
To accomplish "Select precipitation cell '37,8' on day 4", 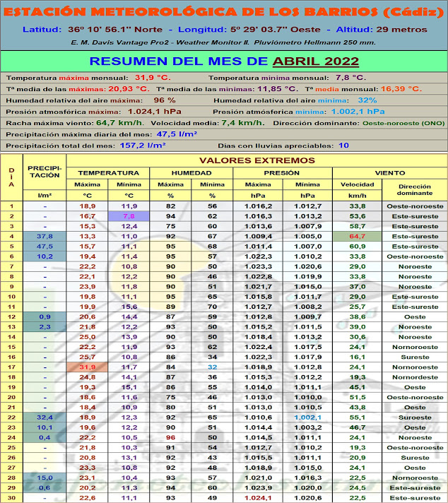I will (x=45, y=237).
